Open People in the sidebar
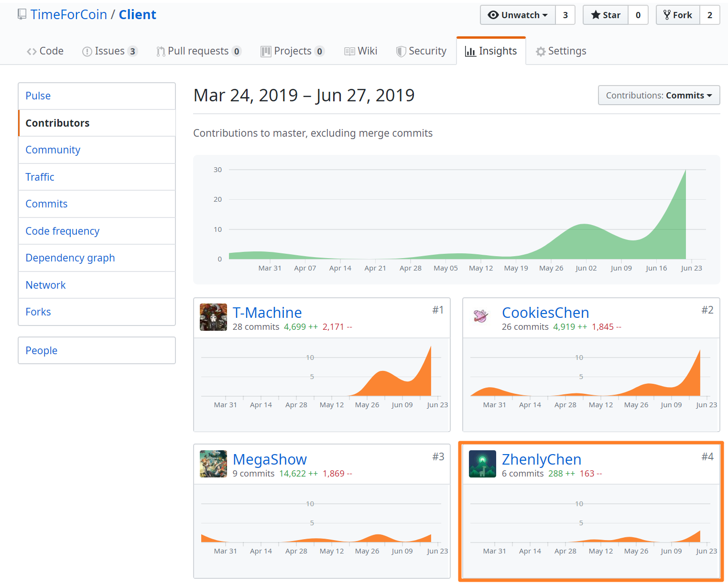This screenshot has height=586, width=728. pyautogui.click(x=97, y=350)
